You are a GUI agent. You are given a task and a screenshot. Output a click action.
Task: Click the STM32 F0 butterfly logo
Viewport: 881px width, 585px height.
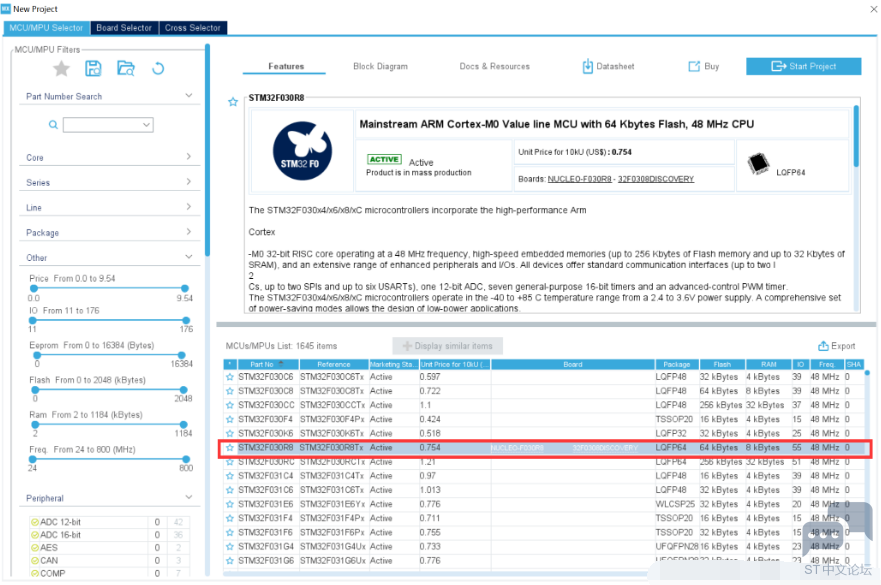click(x=302, y=151)
